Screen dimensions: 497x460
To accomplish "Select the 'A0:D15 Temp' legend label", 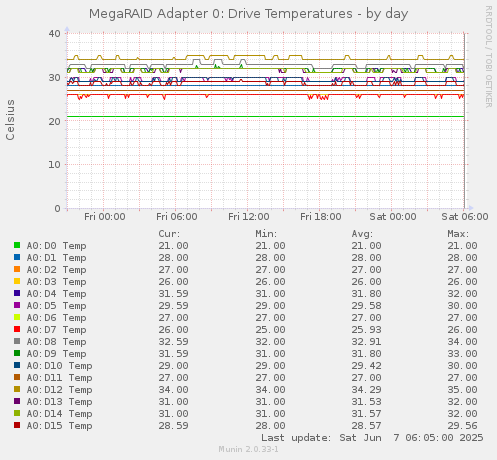I will pyautogui.click(x=59, y=426).
